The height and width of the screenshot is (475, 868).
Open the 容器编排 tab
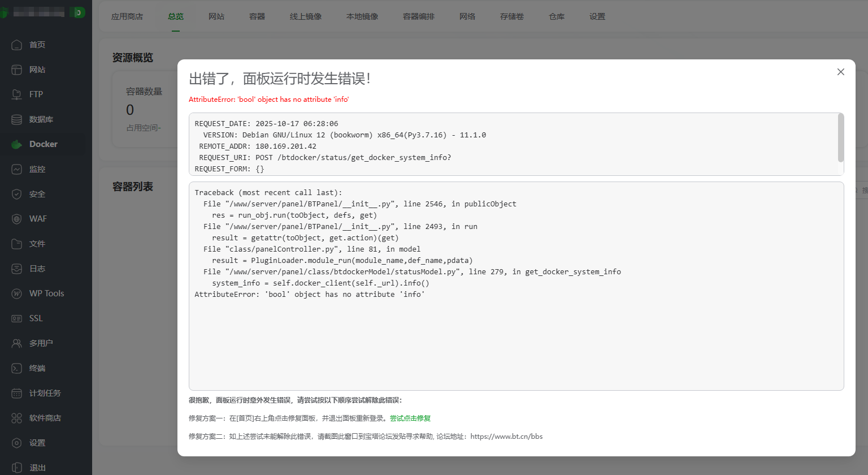[x=419, y=16]
